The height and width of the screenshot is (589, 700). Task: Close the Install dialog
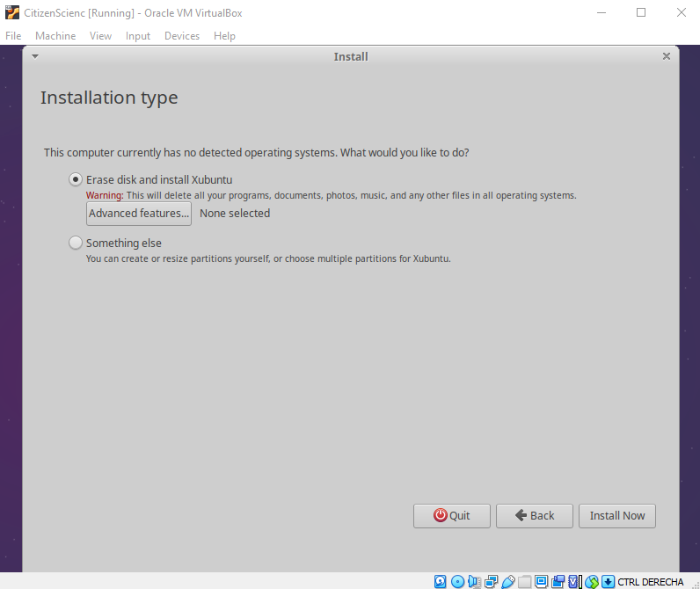pos(666,56)
